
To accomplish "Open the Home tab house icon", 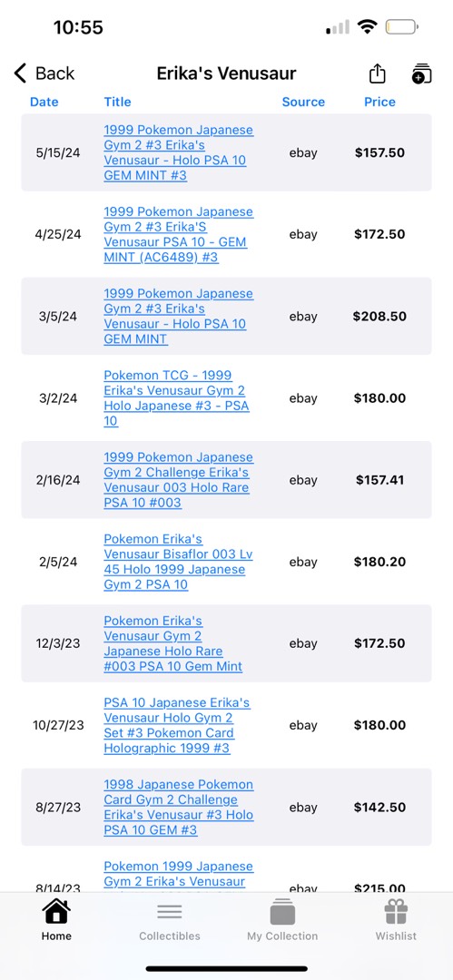I will click(x=56, y=912).
